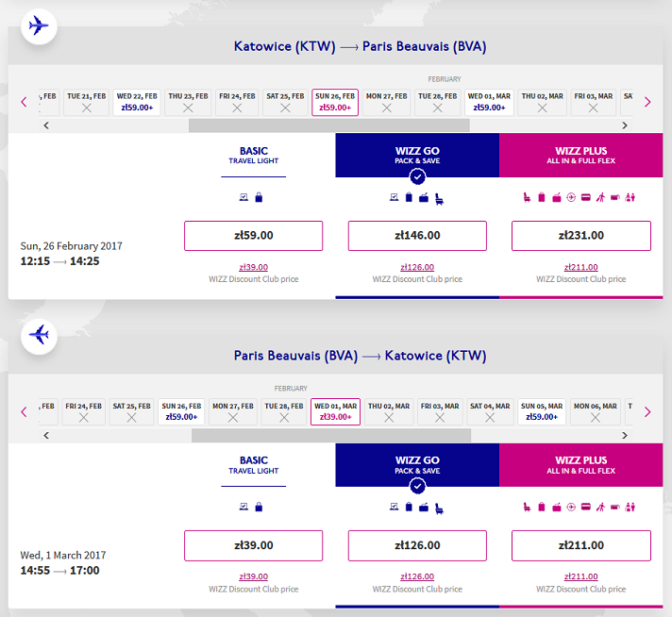Viewport: 672px width, 617px height.
Task: Click unavailable outbound FRI 24, FEB tab
Action: [237, 102]
